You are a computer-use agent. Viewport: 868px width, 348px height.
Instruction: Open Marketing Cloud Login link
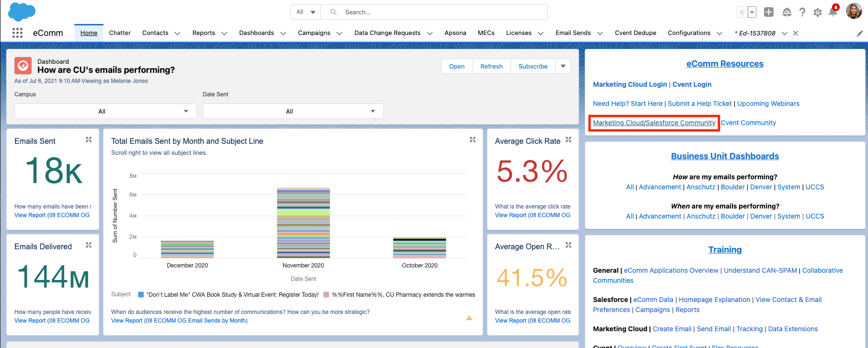[630, 84]
